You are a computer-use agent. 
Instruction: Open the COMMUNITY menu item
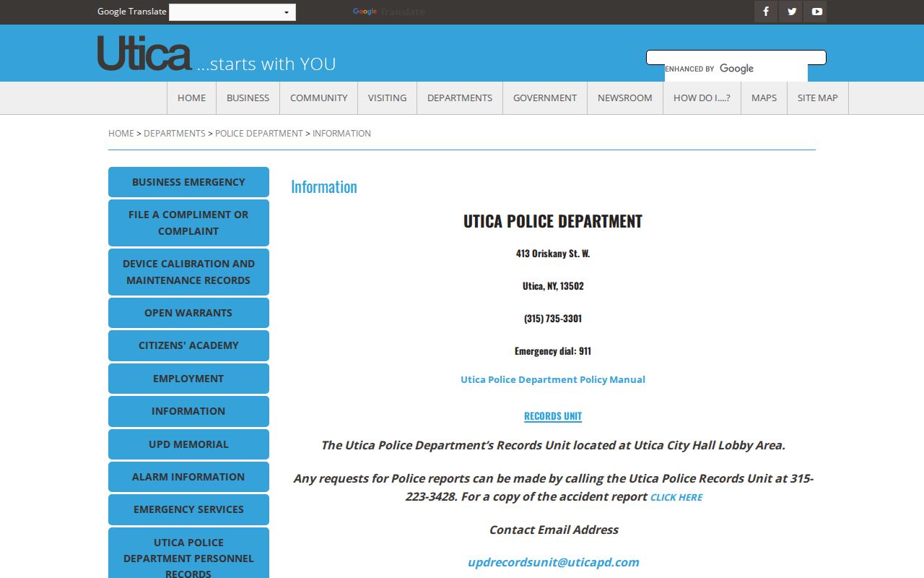318,98
